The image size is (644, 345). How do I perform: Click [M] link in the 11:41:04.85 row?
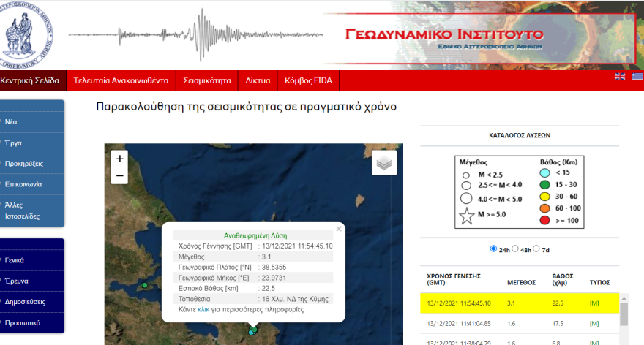coord(594,324)
